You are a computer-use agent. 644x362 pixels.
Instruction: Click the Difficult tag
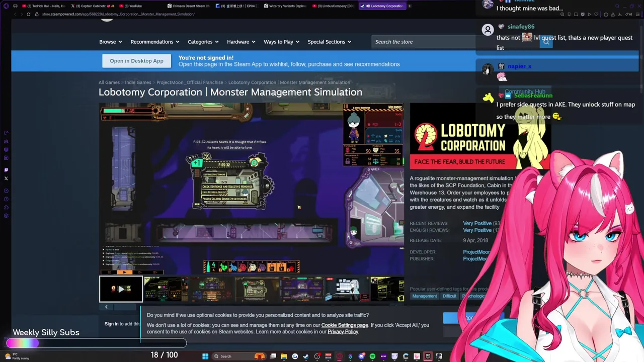pyautogui.click(x=449, y=296)
